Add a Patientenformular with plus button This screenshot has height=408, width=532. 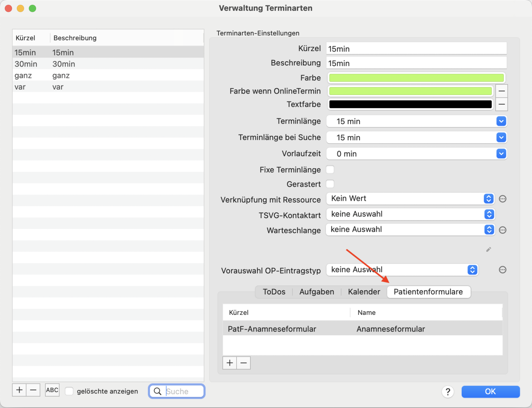(230, 363)
